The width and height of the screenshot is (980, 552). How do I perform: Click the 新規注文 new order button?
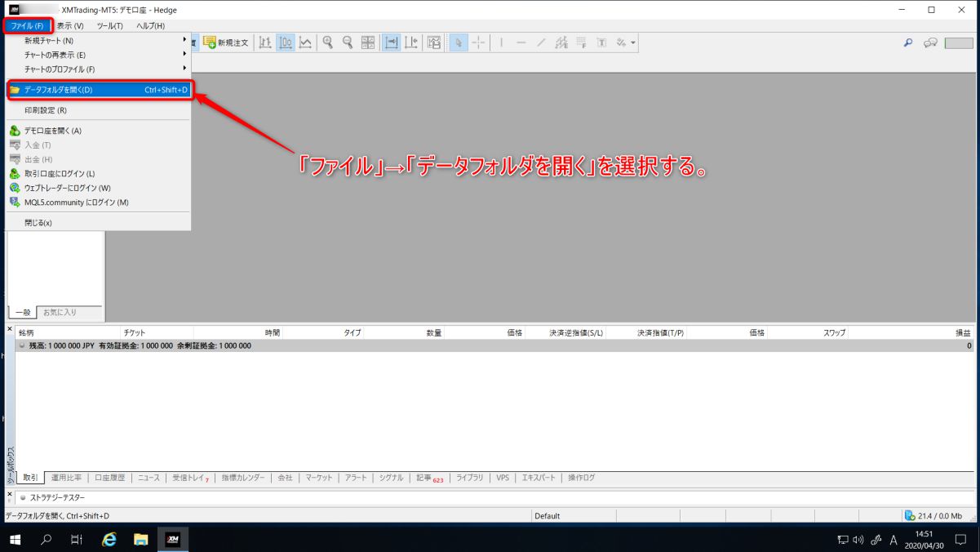[x=226, y=42]
